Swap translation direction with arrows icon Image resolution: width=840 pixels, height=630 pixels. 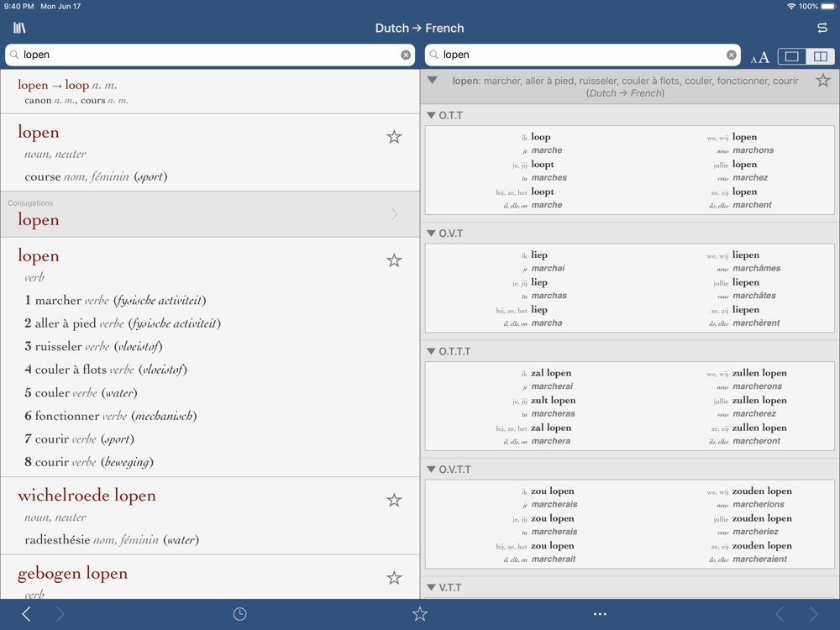tap(822, 28)
